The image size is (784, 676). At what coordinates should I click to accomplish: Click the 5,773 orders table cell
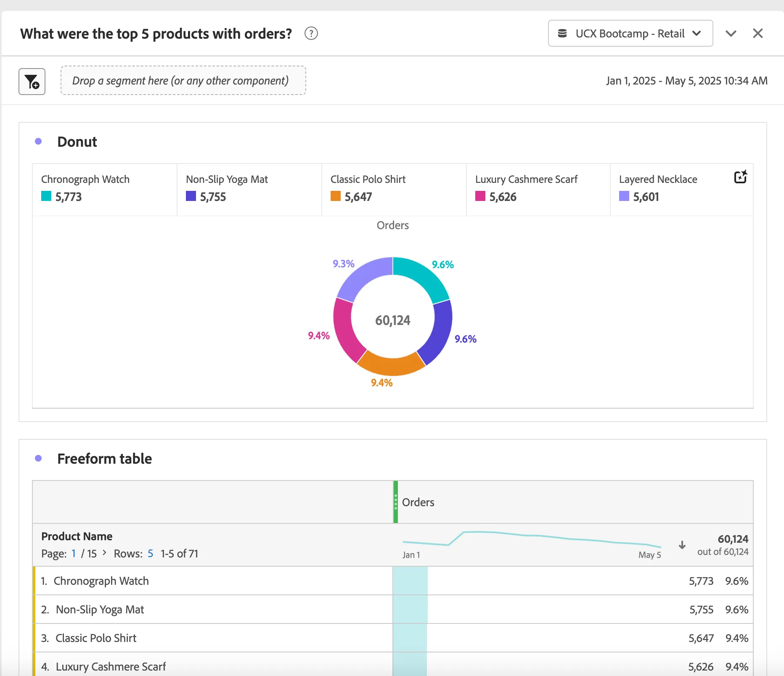(701, 581)
